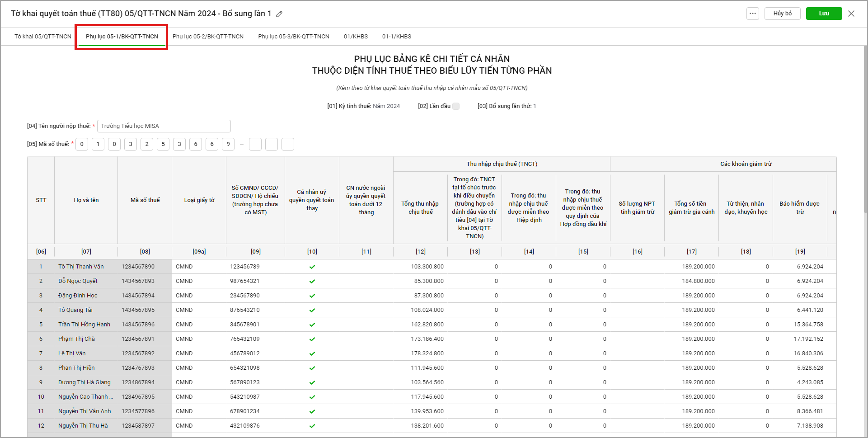This screenshot has height=438, width=868.
Task: Toggle authorization checkmark for Tô Thị Thanh Vân
Action: pos(312,267)
